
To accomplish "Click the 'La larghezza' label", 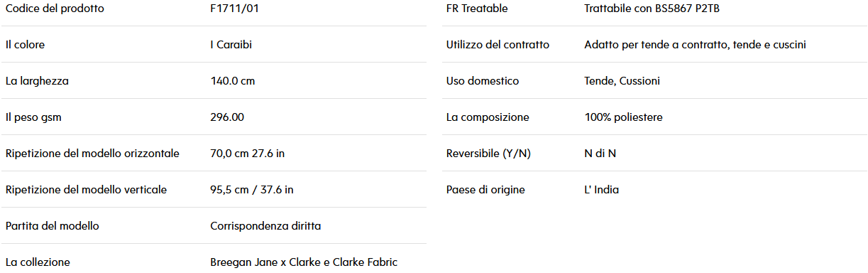I will click(37, 81).
